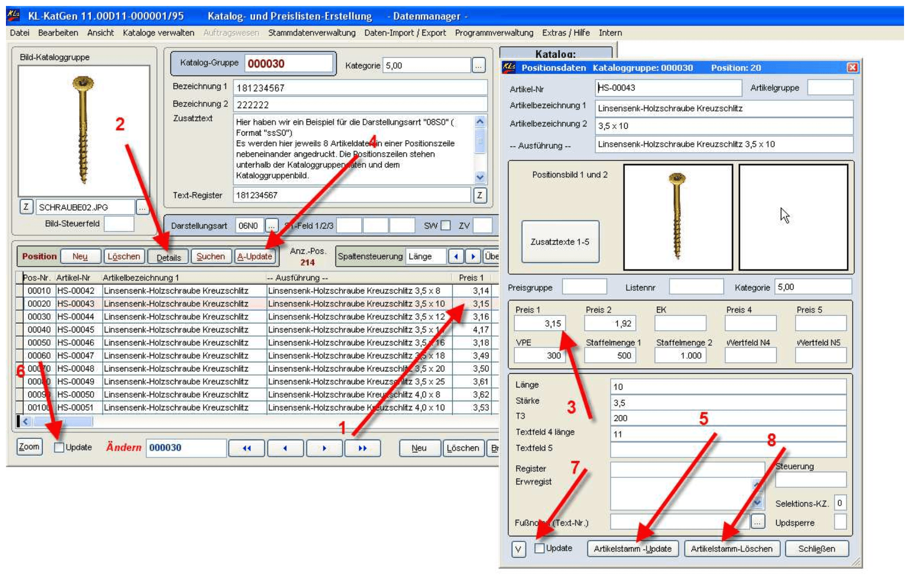Open position Details
Screen dimensions: 910x588
tap(168, 257)
